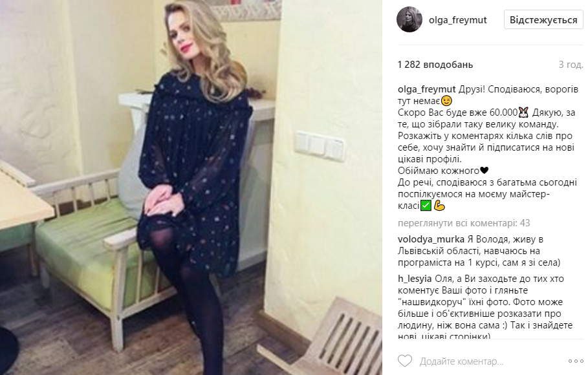The height and width of the screenshot is (375, 588).
Task: Click the h_lesyia comment text
Action: point(485,308)
